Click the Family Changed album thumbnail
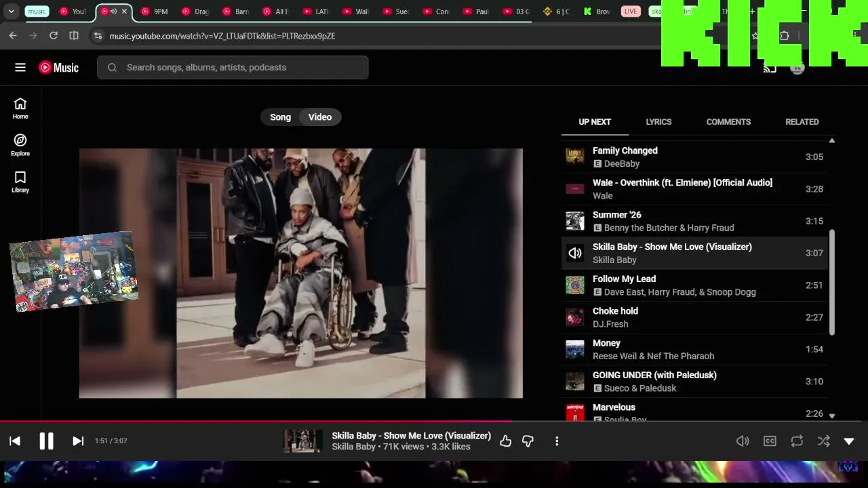The height and width of the screenshot is (488, 868). coord(575,157)
